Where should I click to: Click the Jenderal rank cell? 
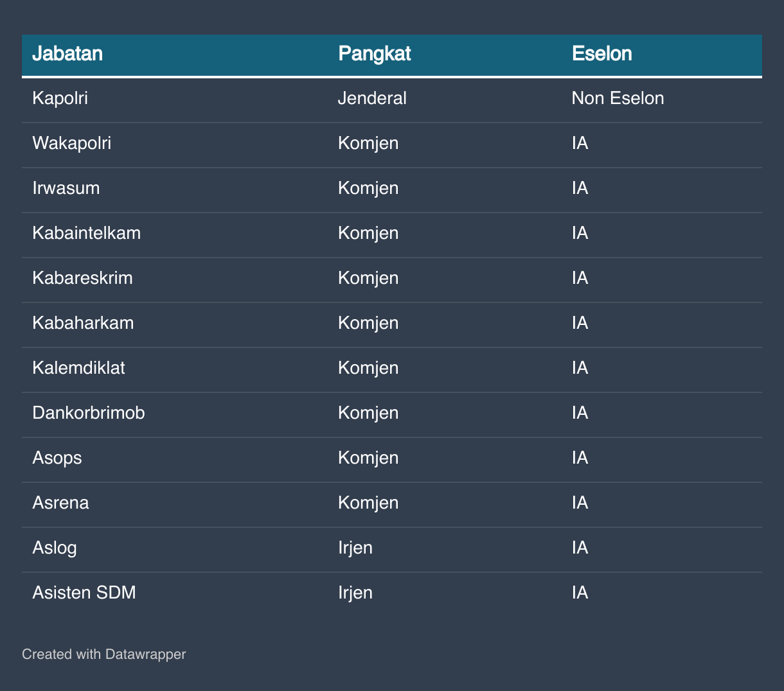click(x=372, y=98)
